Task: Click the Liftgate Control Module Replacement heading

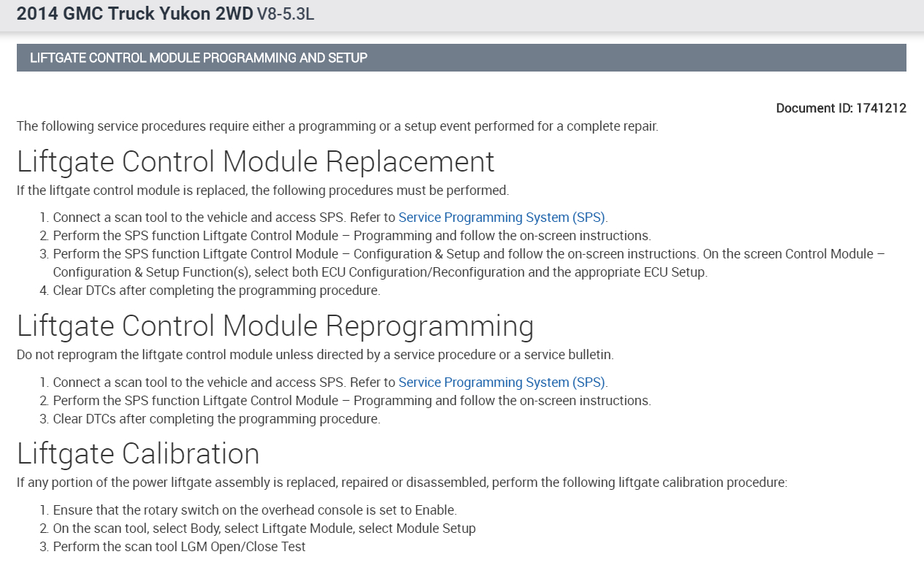Action: 256,161
